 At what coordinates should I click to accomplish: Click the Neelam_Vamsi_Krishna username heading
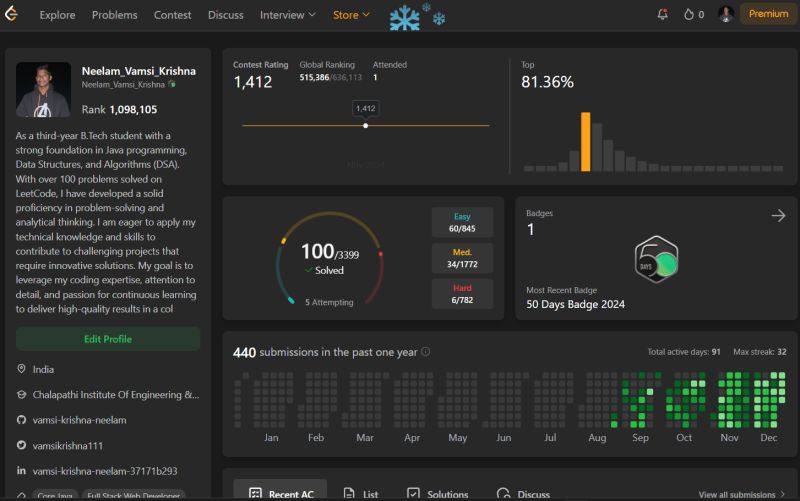pos(139,71)
